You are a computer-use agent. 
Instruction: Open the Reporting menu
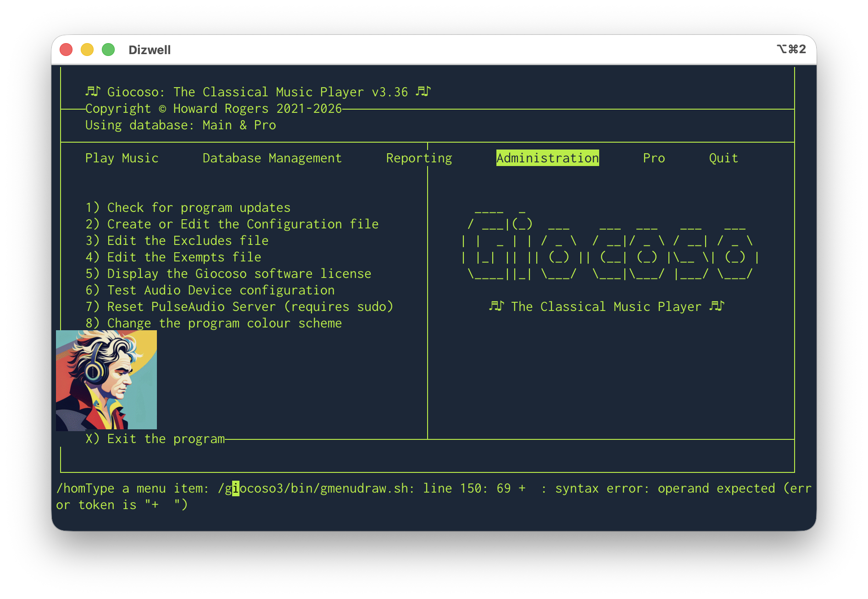coord(419,158)
